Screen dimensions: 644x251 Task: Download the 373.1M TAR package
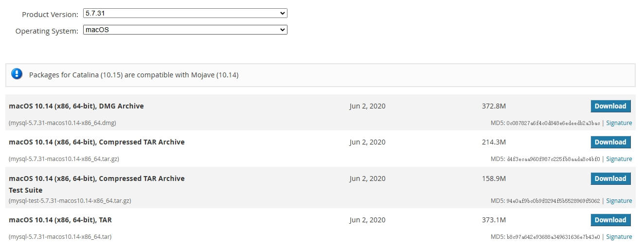pos(610,220)
